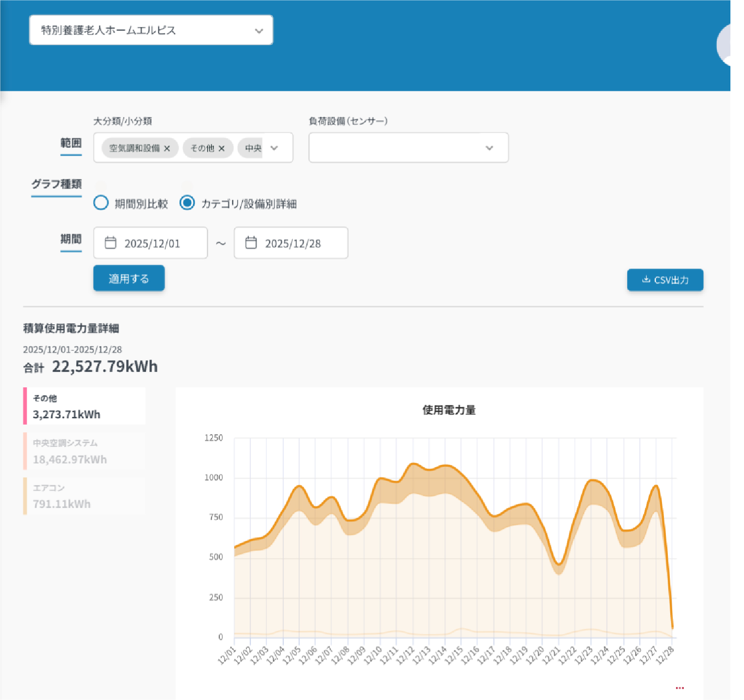Remove the その他 category tag
Image resolution: width=744 pixels, height=700 pixels.
(x=222, y=148)
